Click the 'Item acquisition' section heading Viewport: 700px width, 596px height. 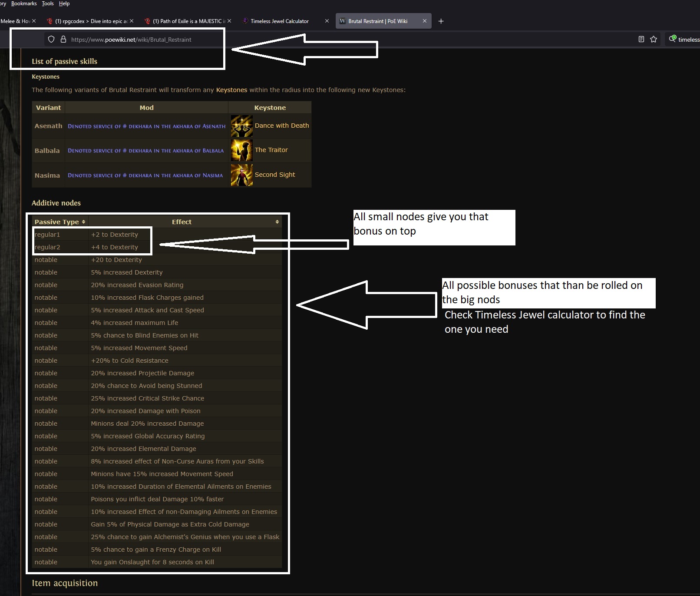coord(65,583)
